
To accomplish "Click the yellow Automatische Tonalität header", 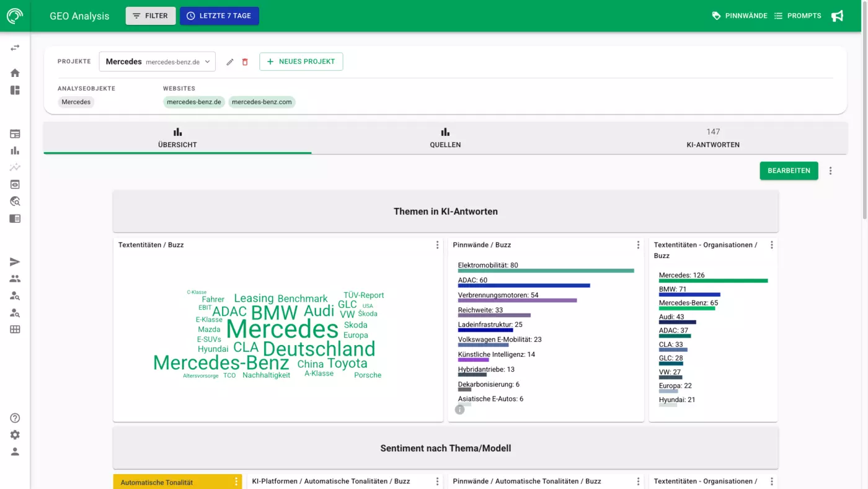I will pos(177,482).
